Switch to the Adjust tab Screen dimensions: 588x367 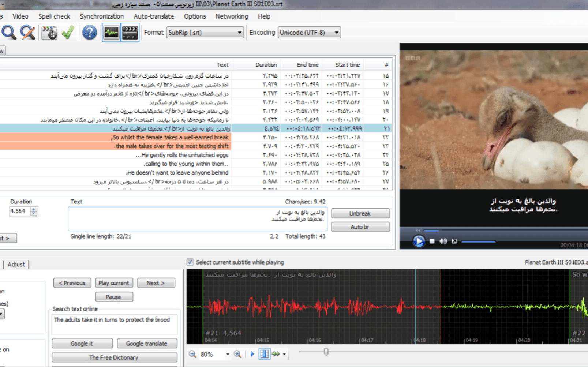point(16,264)
